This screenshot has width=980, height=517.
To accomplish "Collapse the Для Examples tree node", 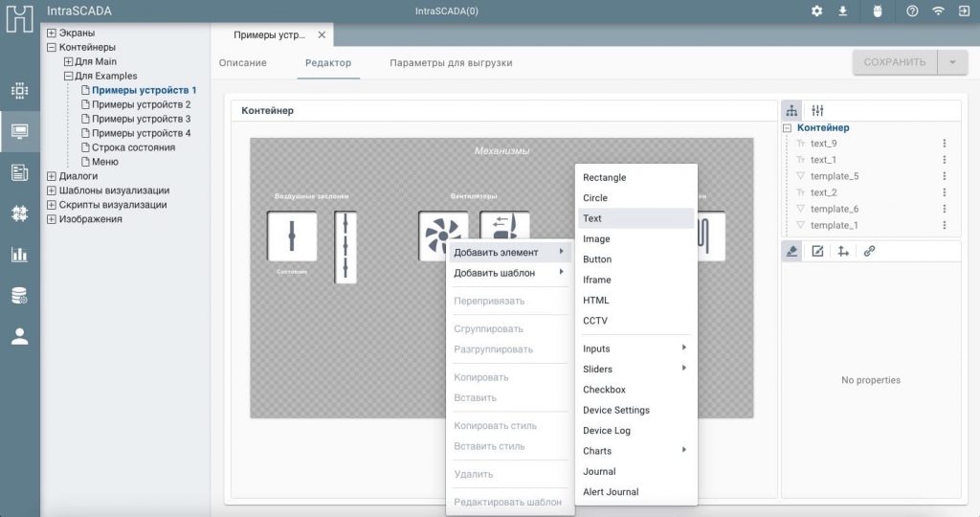I will point(68,77).
